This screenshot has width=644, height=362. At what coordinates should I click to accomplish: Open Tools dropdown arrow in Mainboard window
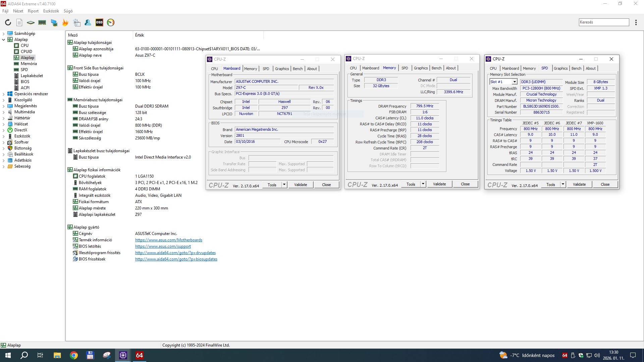tap(284, 185)
